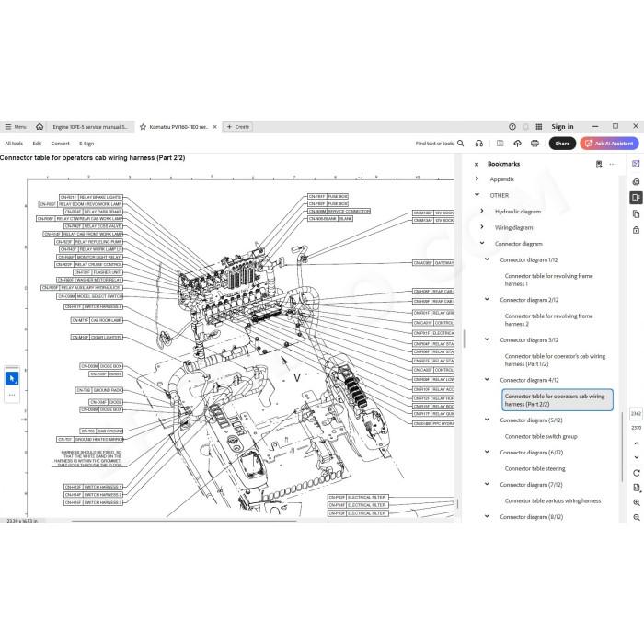
Task: Click the Find text or tools search field
Action: tap(434, 144)
